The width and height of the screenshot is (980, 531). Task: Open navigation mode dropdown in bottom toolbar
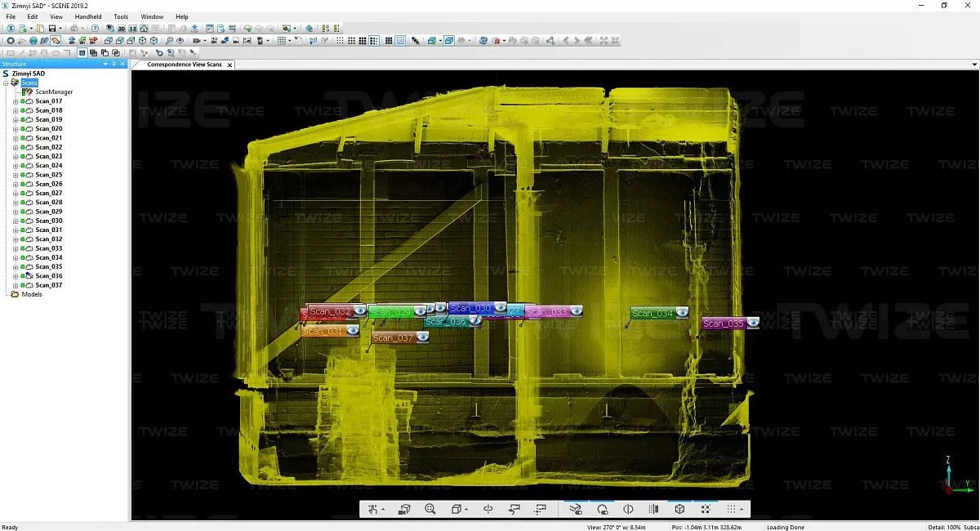383,510
